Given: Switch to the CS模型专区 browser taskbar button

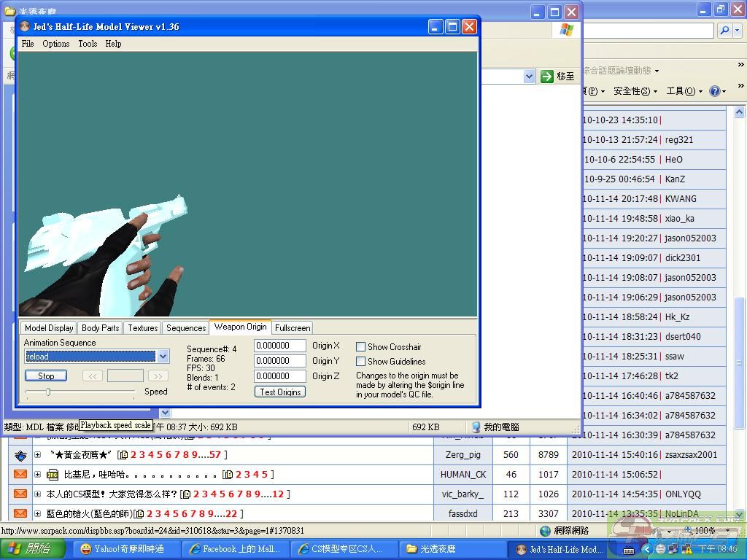Looking at the screenshot, I should [x=343, y=549].
